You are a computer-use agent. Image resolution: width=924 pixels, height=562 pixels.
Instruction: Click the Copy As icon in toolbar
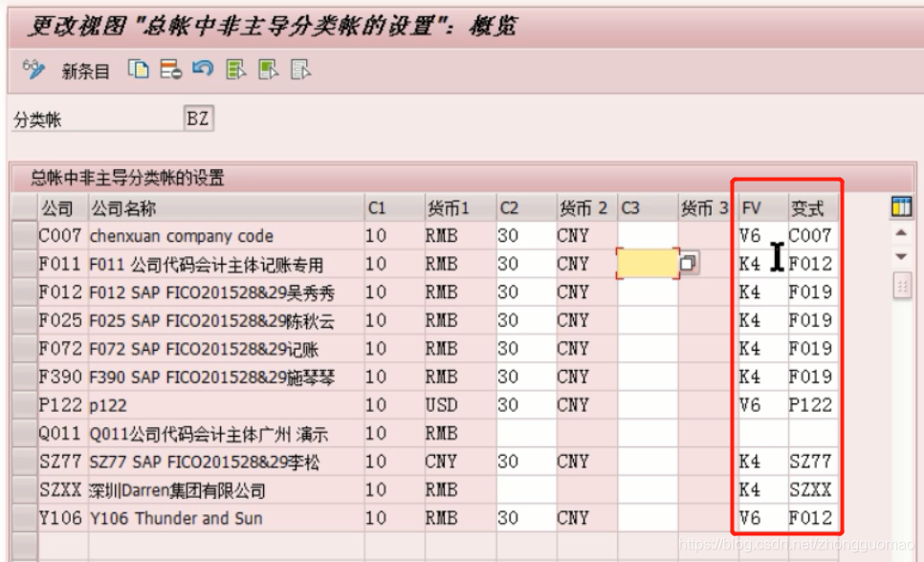coord(139,70)
